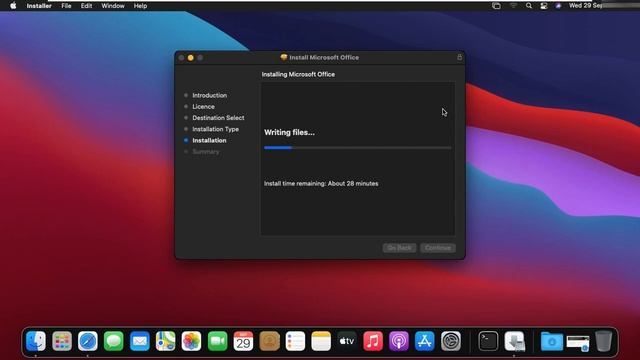Screen dimensions: 640x360
Task: Open Mail app in dock
Action: tap(140, 341)
